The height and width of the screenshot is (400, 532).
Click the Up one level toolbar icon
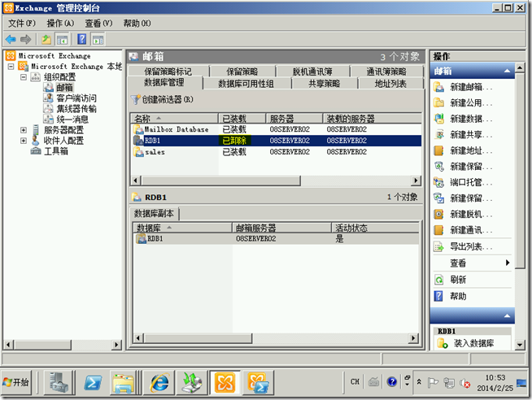46,40
